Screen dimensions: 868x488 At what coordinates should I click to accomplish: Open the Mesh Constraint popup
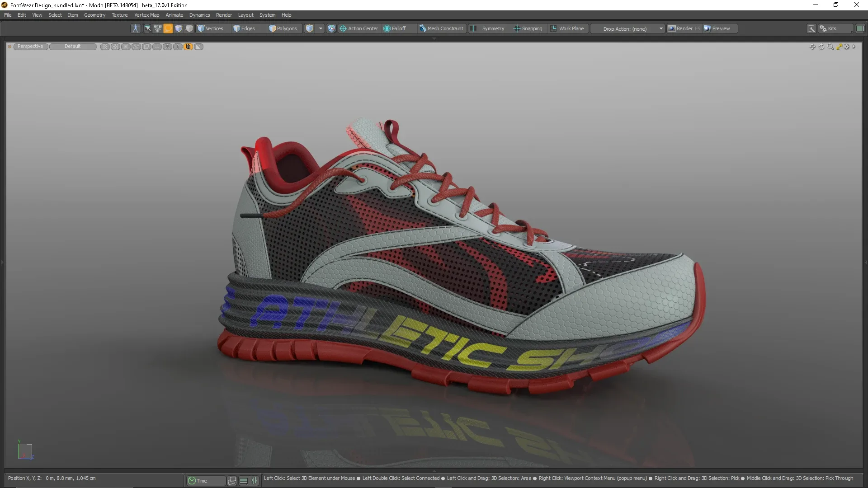442,28
